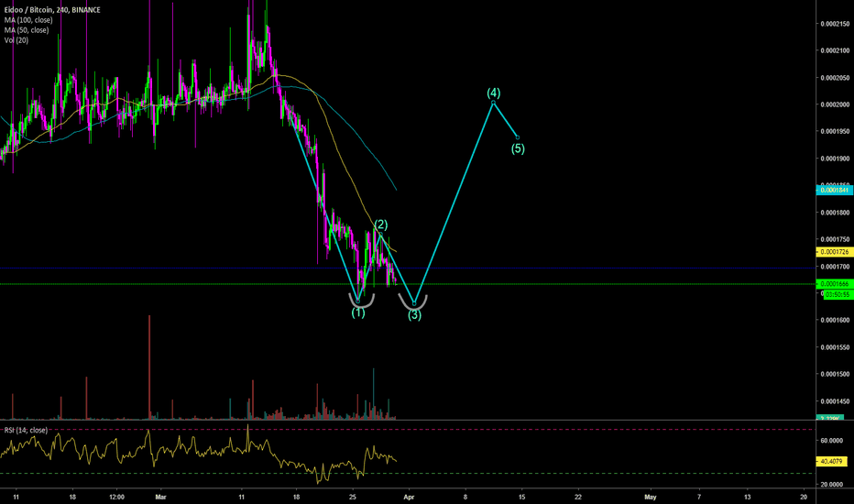Click wave label (5) on the chart

pos(518,148)
